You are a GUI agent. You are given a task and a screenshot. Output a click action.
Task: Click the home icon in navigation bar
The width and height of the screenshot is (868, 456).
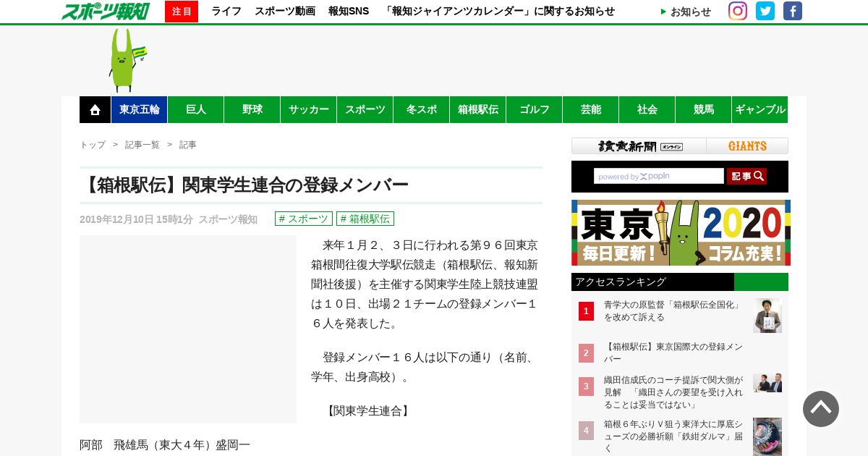[95, 109]
